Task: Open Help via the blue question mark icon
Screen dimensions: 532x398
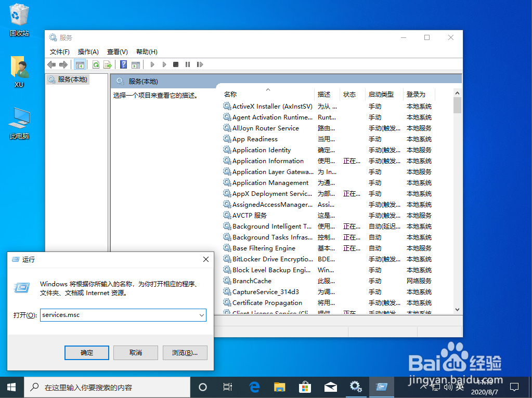Action: click(x=124, y=64)
